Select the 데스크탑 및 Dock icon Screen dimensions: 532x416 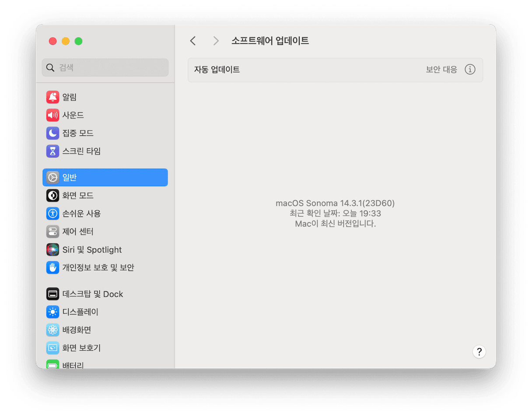[52, 294]
